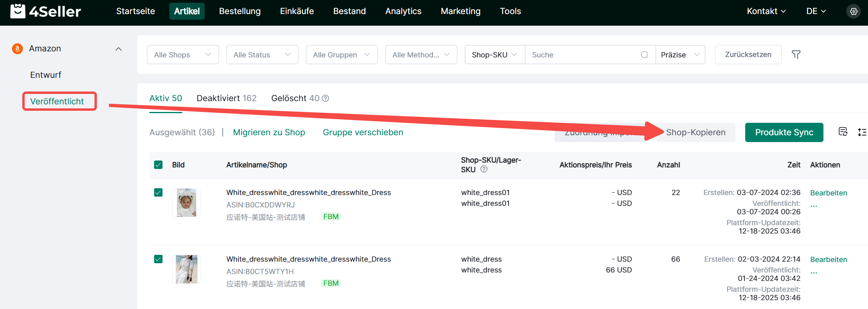Switch to the Deaktiviert tab

tap(226, 98)
